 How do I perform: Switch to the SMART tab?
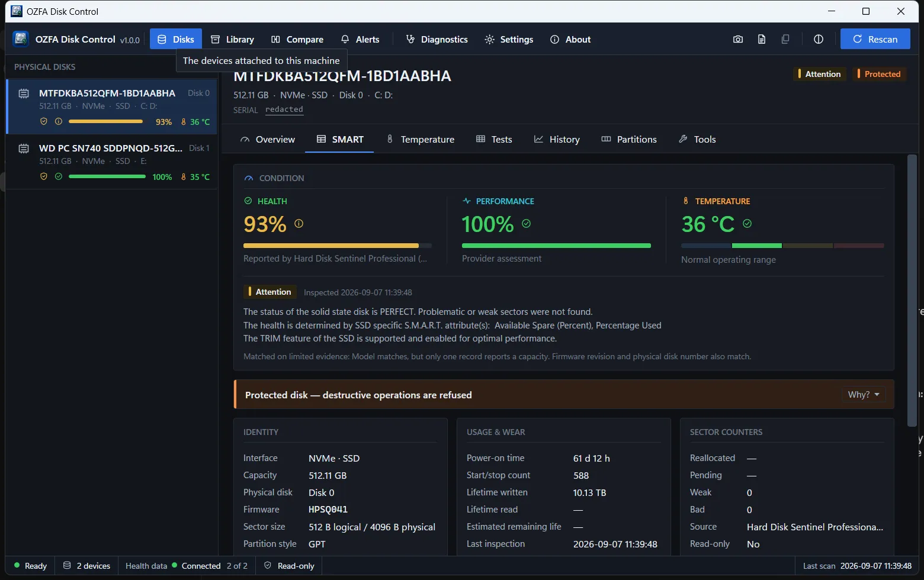tap(340, 139)
